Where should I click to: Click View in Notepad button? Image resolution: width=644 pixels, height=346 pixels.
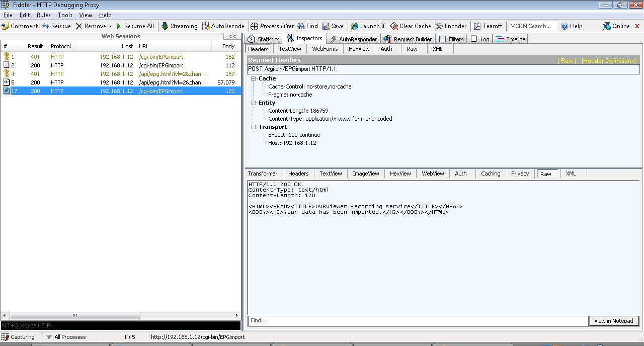click(x=614, y=321)
